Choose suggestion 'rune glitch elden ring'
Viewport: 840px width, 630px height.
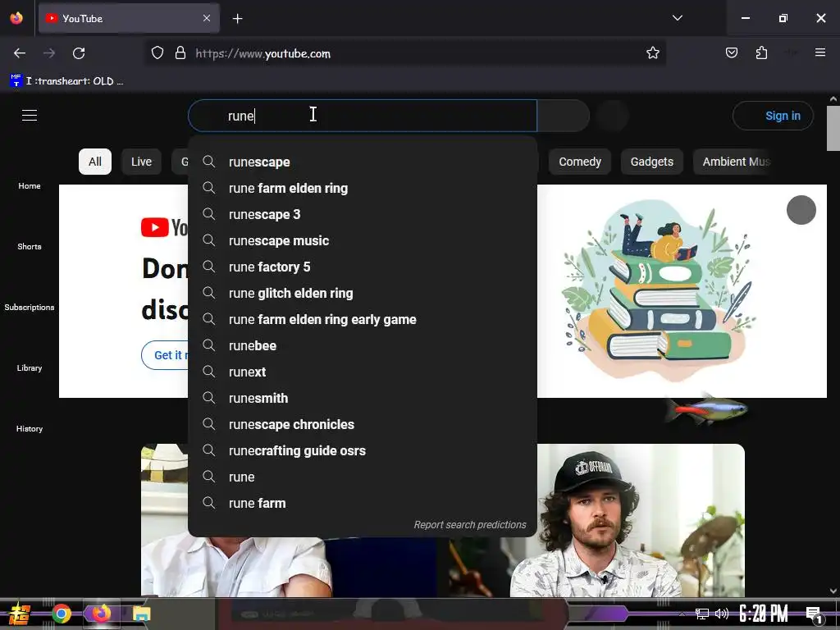pos(363,293)
